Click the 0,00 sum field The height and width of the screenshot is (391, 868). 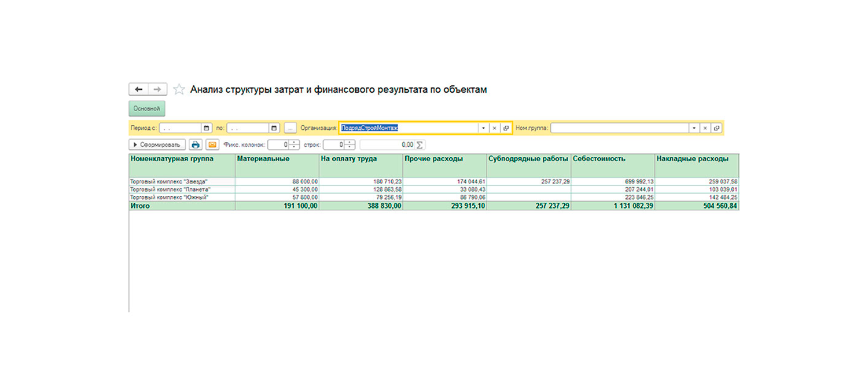pyautogui.click(x=388, y=145)
